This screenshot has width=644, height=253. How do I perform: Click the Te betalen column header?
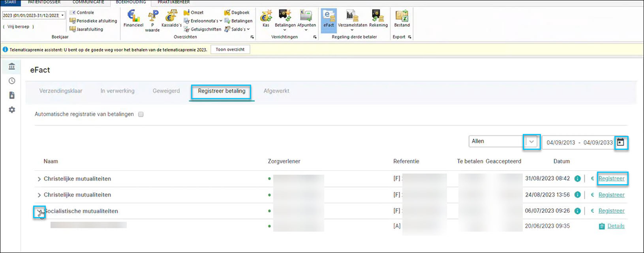tap(470, 161)
